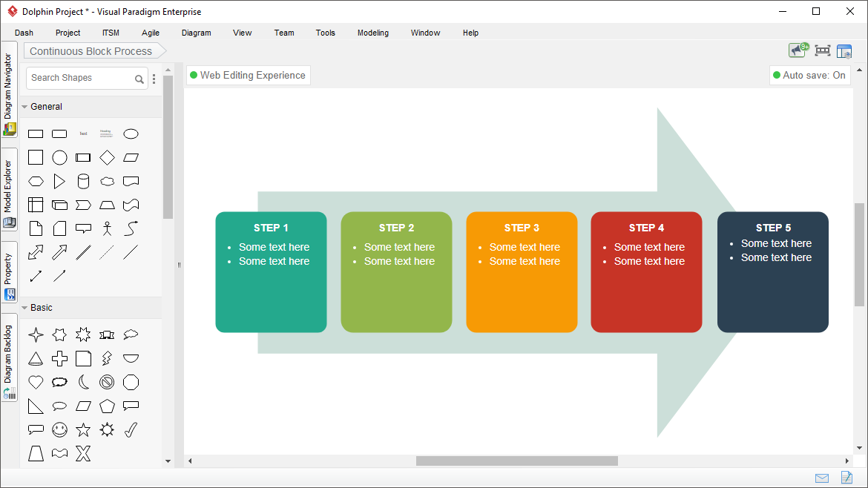The width and height of the screenshot is (868, 488).
Task: Choose the Note page shape
Action: [x=36, y=228]
